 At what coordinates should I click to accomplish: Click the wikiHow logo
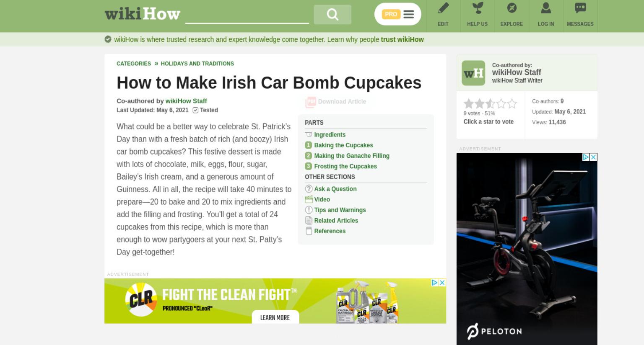coord(143,14)
